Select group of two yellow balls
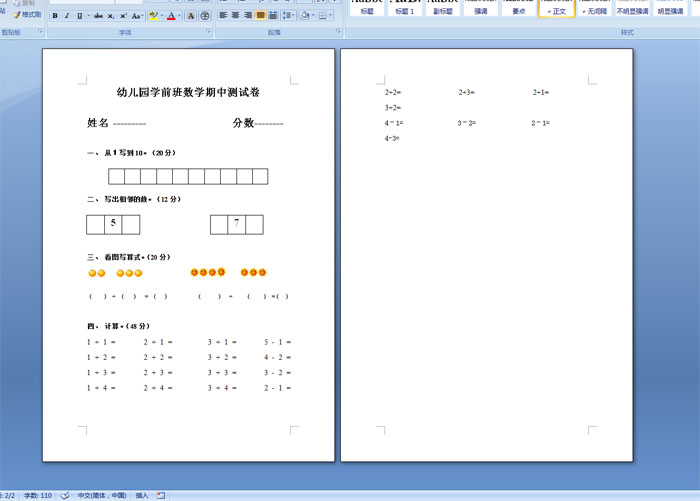Image resolution: width=700 pixels, height=501 pixels. (97, 273)
